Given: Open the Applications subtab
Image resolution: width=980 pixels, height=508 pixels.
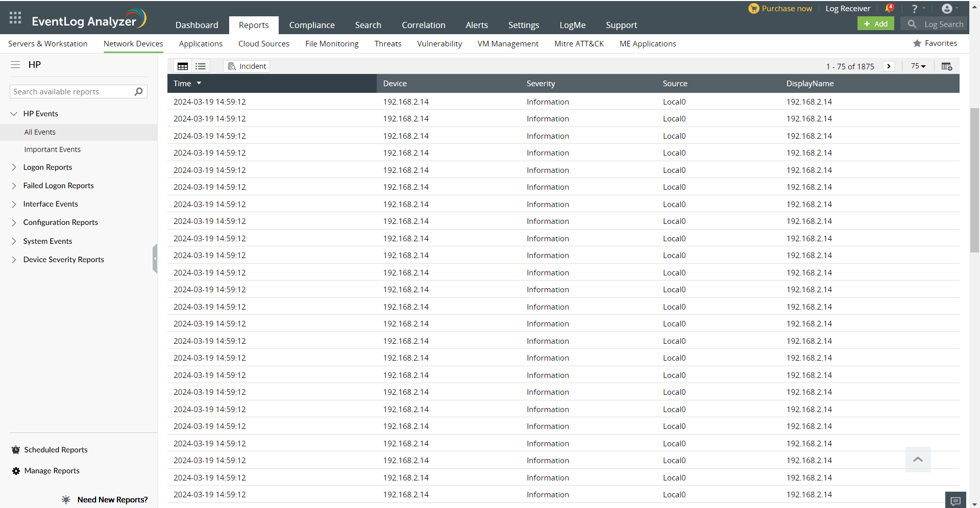Looking at the screenshot, I should pos(201,44).
